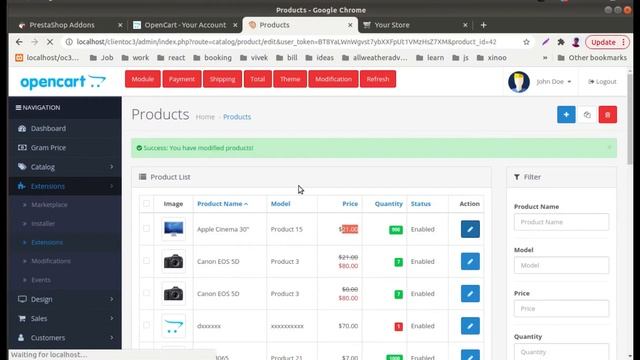Check the Canon EOS 5D $21.00 row checkbox
The height and width of the screenshot is (360, 640).
[146, 261]
